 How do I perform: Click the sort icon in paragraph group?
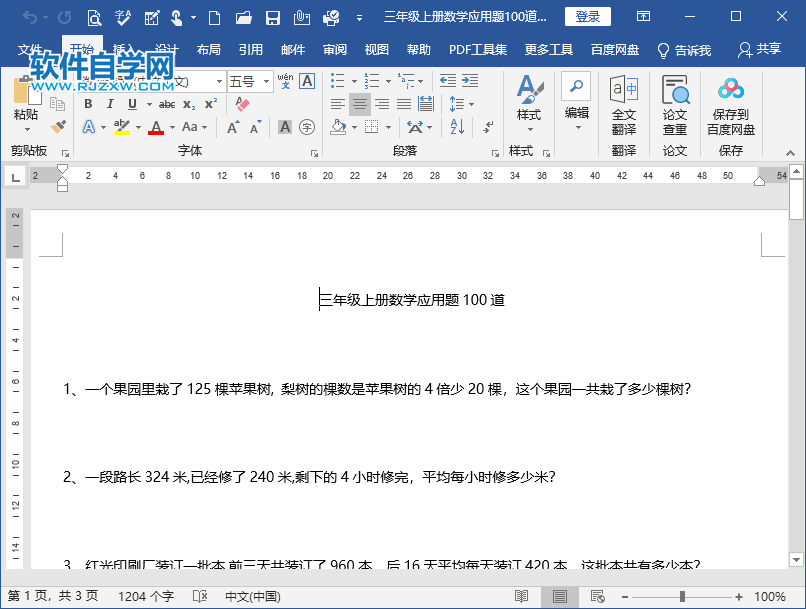455,127
